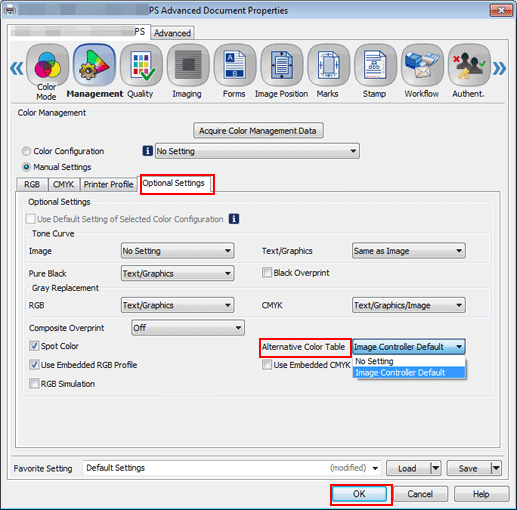
Task: Choose No Setting in dropdown list
Action: 409,361
